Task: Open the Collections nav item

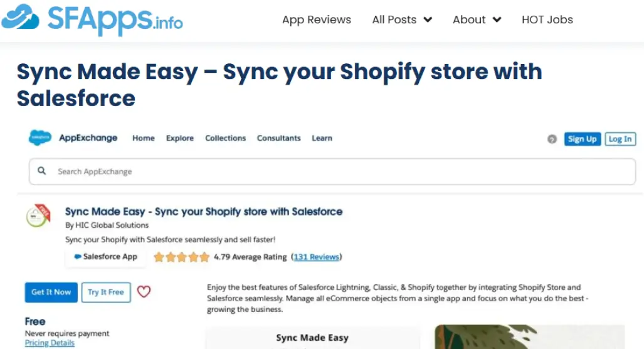Action: tap(226, 138)
